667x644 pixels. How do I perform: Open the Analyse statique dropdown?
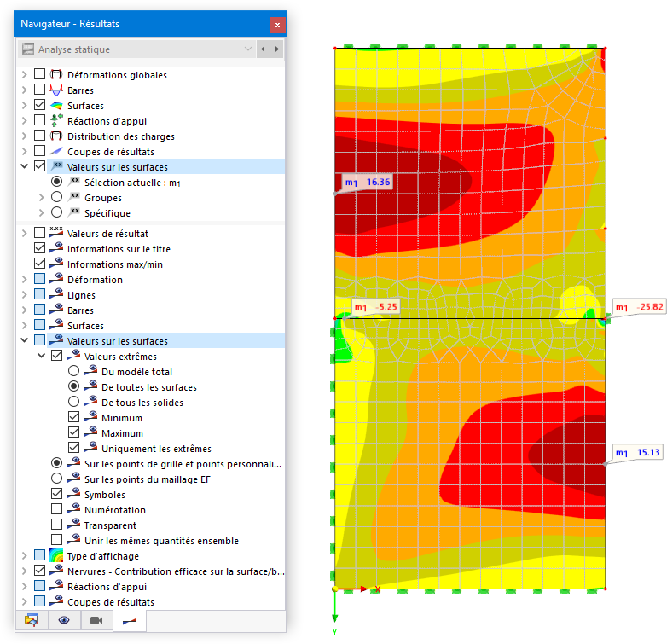tap(248, 49)
